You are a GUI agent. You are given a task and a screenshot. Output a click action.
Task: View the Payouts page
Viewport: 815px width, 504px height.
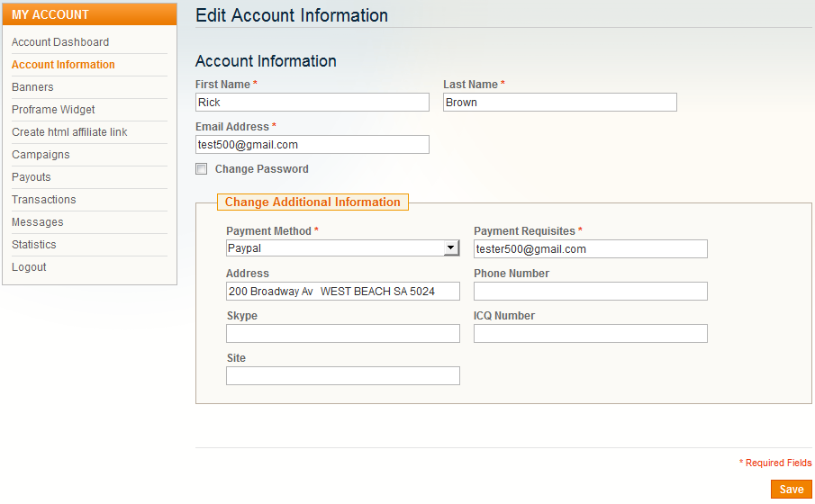[x=32, y=177]
